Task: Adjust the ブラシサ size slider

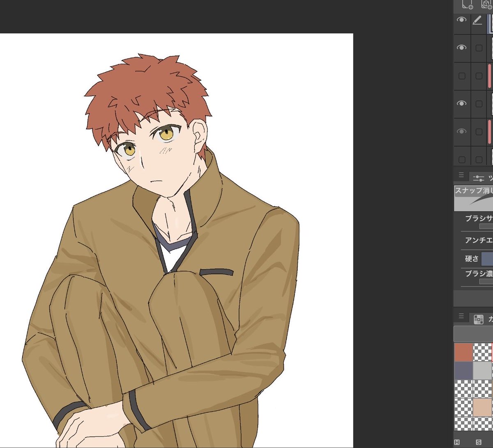Action: tap(486, 226)
